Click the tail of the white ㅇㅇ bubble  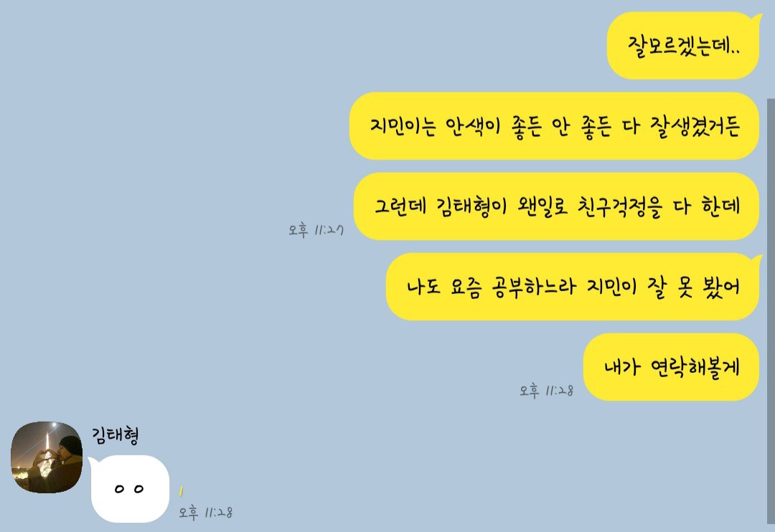click(x=93, y=463)
